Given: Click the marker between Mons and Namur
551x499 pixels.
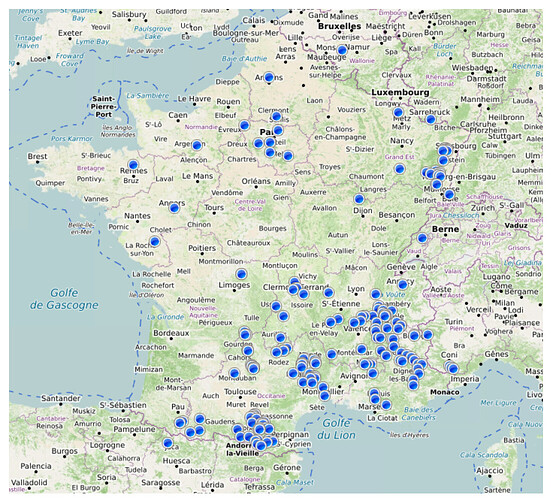Looking at the screenshot, I should pyautogui.click(x=342, y=50).
